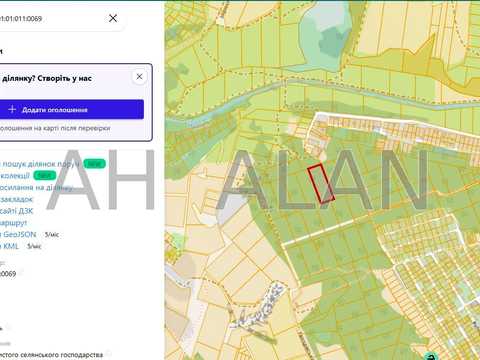Click the green 'new' badge beside 'пошук ділянок поруч'
The image size is (480, 360).
tap(94, 164)
